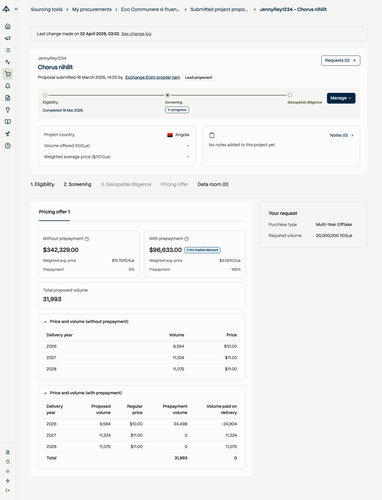Click the Angola flag icon
Image resolution: width=382 pixels, height=500 pixels.
[x=170, y=135]
